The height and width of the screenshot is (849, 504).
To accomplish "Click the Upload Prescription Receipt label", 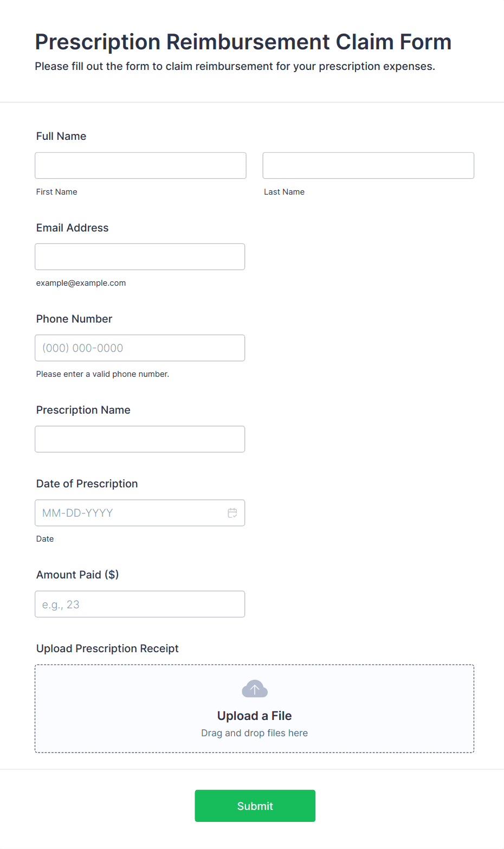I will tap(107, 648).
